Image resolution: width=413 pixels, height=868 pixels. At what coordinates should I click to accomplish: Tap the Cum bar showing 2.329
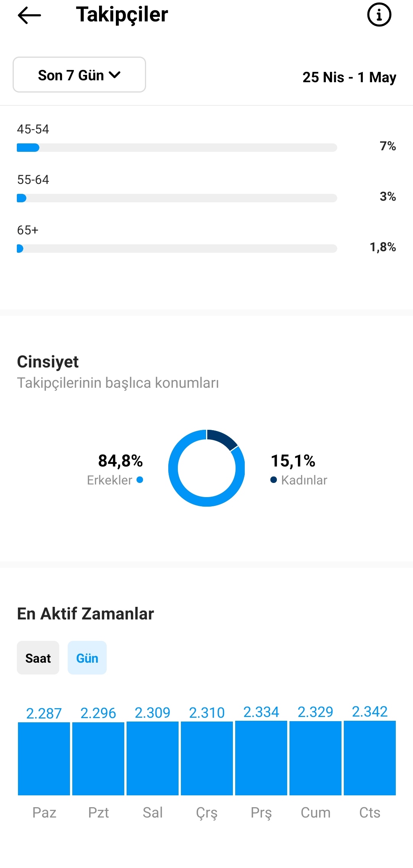315,758
